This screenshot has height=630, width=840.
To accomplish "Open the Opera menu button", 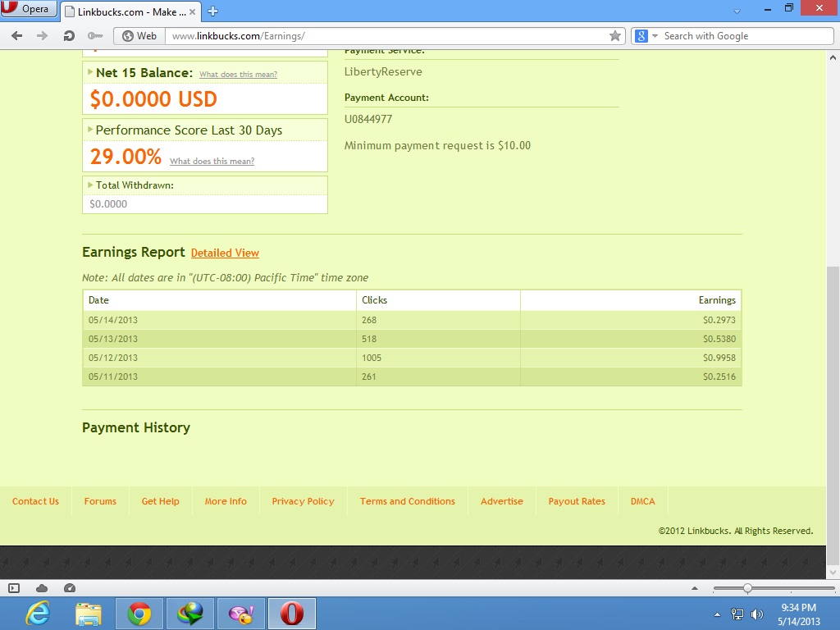I will click(28, 8).
